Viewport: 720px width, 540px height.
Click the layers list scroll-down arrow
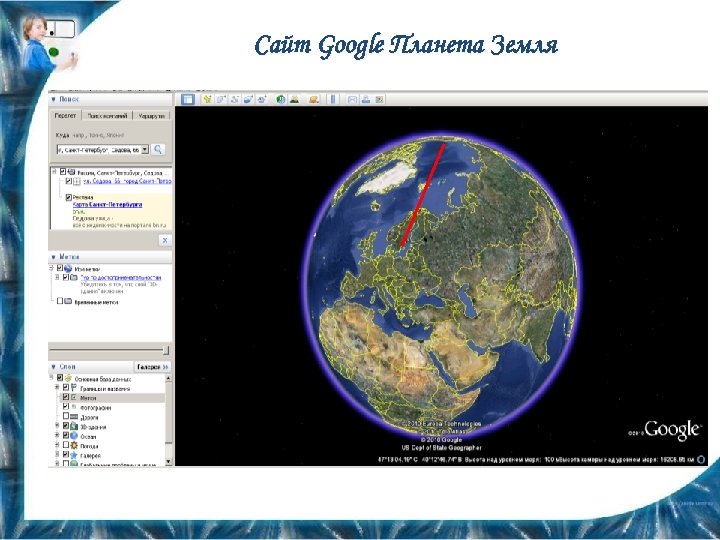click(x=169, y=461)
